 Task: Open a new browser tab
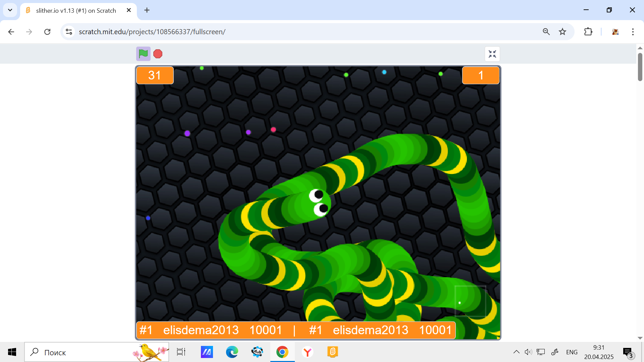coord(147,10)
